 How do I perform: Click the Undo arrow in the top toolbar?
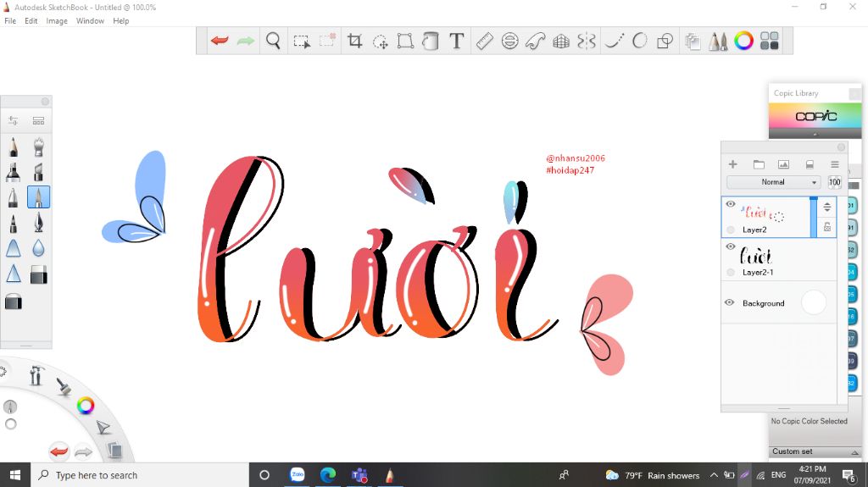pos(220,41)
